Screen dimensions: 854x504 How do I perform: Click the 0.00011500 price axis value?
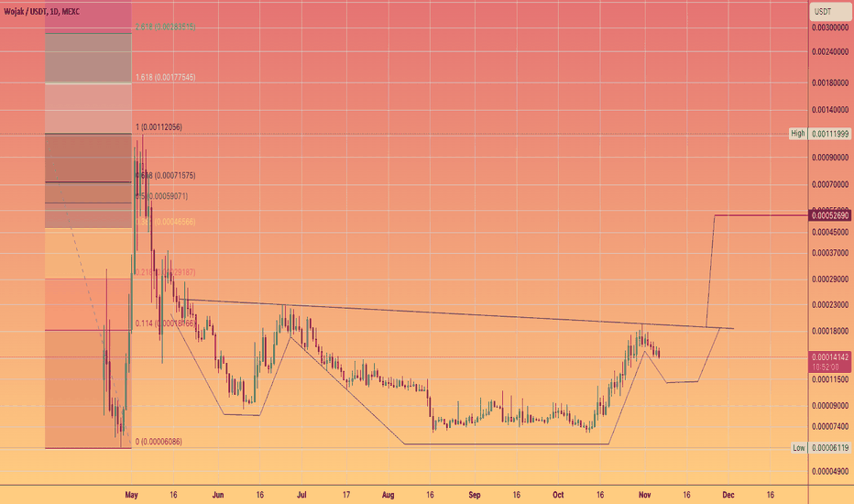pos(830,379)
